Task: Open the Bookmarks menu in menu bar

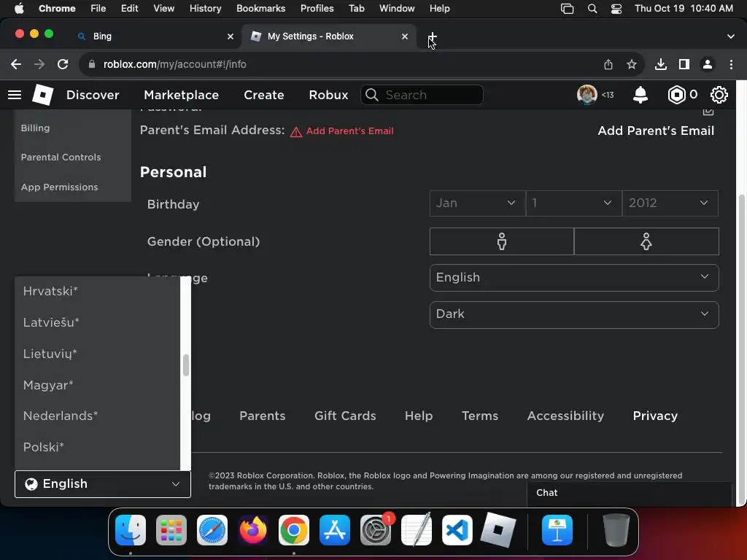Action: pyautogui.click(x=260, y=9)
